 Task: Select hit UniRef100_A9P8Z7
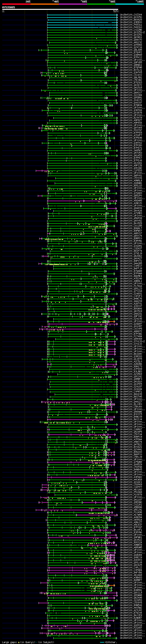click(131, 120)
